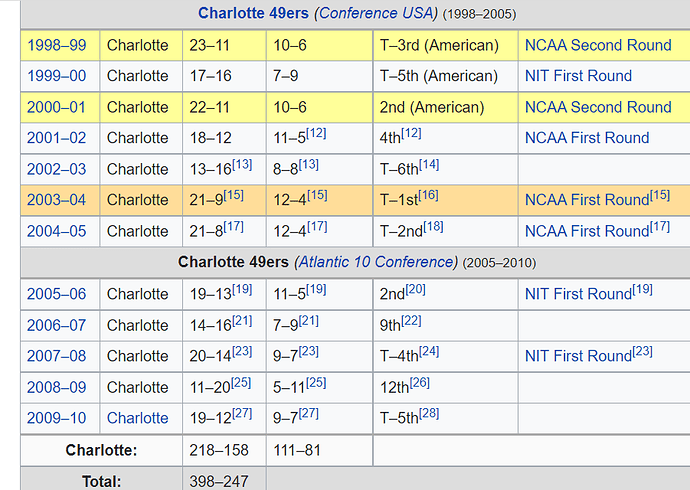The width and height of the screenshot is (690, 490).
Task: Open the Charlotte 49ers header link
Action: click(253, 13)
